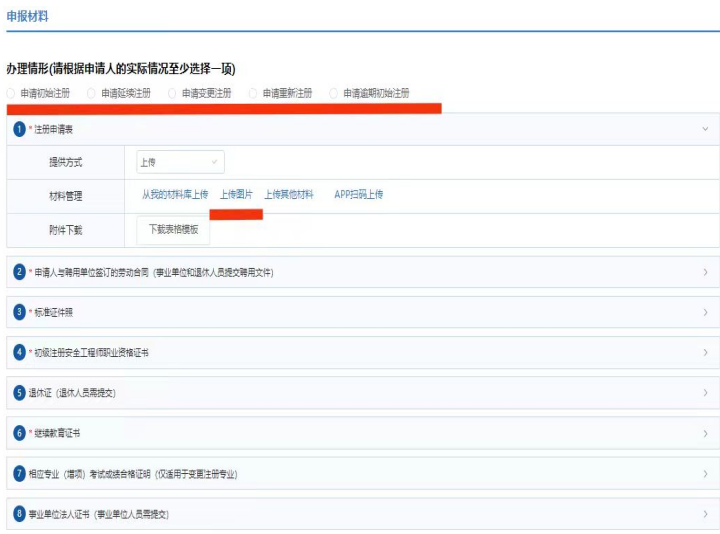Open the 申报材料 tab heading
This screenshot has width=720, height=534.
coord(28,17)
